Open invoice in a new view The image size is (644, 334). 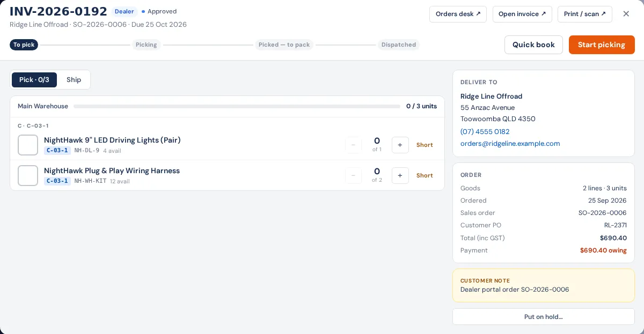coord(522,14)
